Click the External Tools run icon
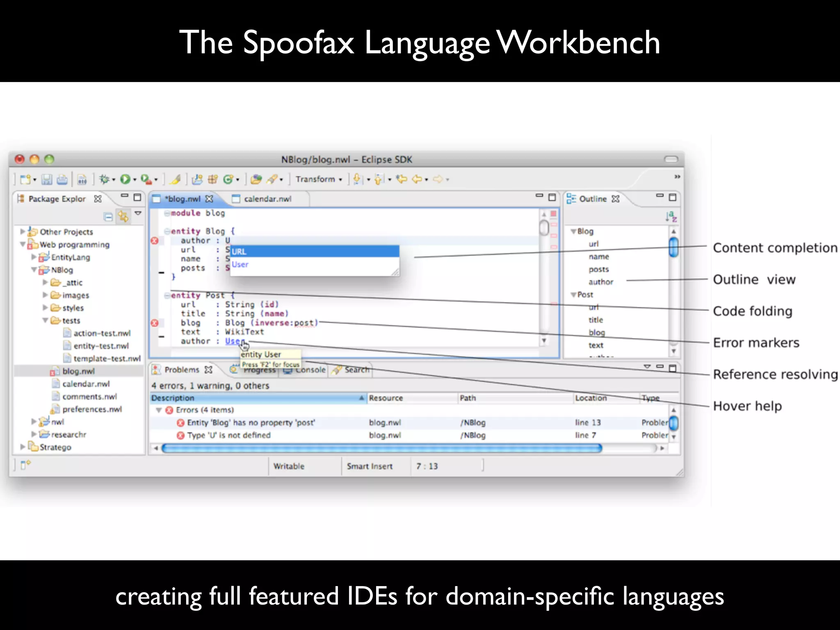 click(x=146, y=179)
